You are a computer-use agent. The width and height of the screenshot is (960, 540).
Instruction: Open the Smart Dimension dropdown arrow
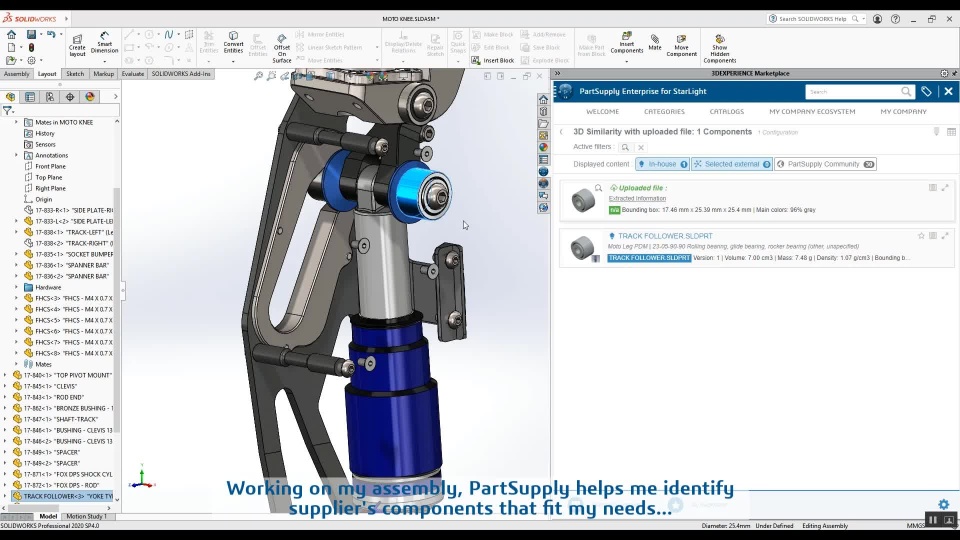point(105,61)
